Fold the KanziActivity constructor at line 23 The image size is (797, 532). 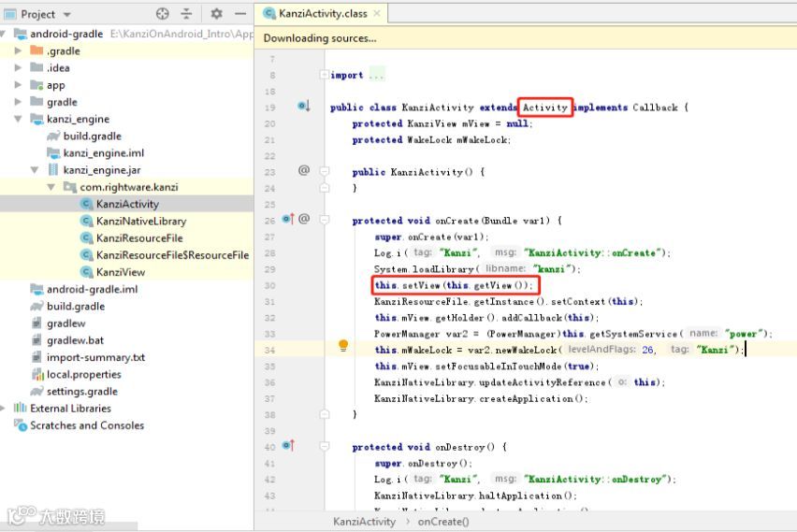pos(325,171)
